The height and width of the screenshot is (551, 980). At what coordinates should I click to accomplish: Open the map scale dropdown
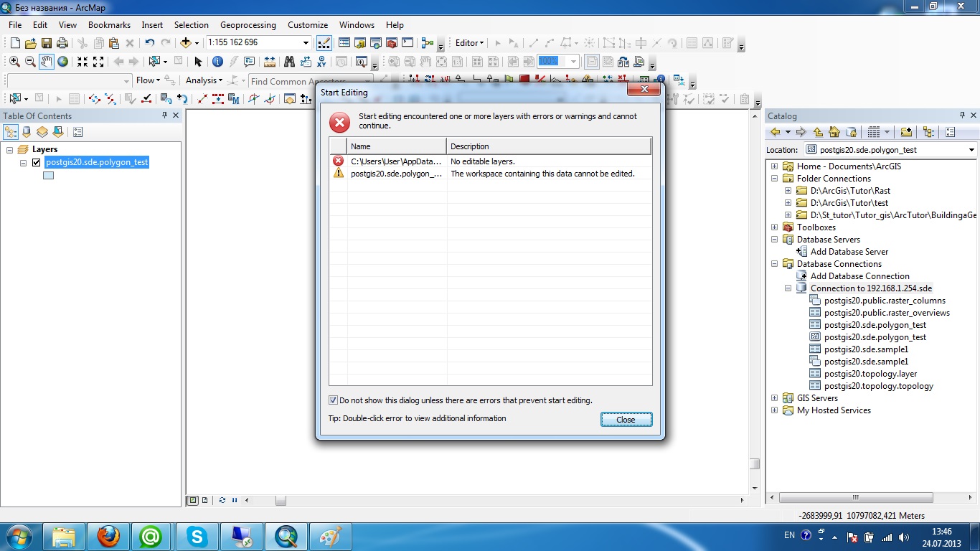click(306, 43)
